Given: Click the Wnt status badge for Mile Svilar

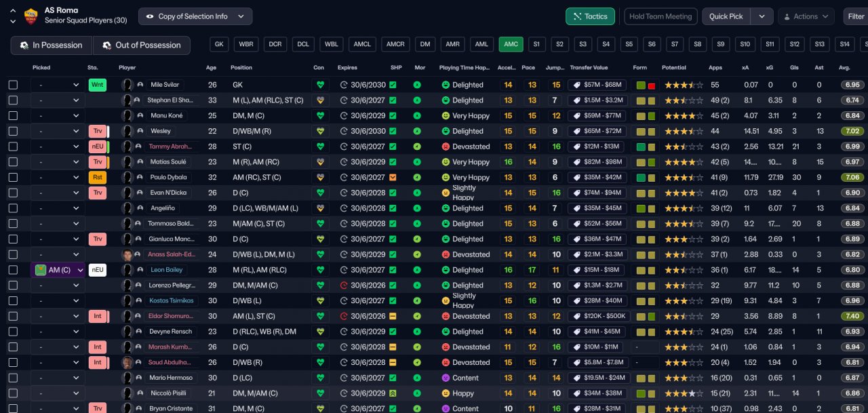Looking at the screenshot, I should pos(98,85).
